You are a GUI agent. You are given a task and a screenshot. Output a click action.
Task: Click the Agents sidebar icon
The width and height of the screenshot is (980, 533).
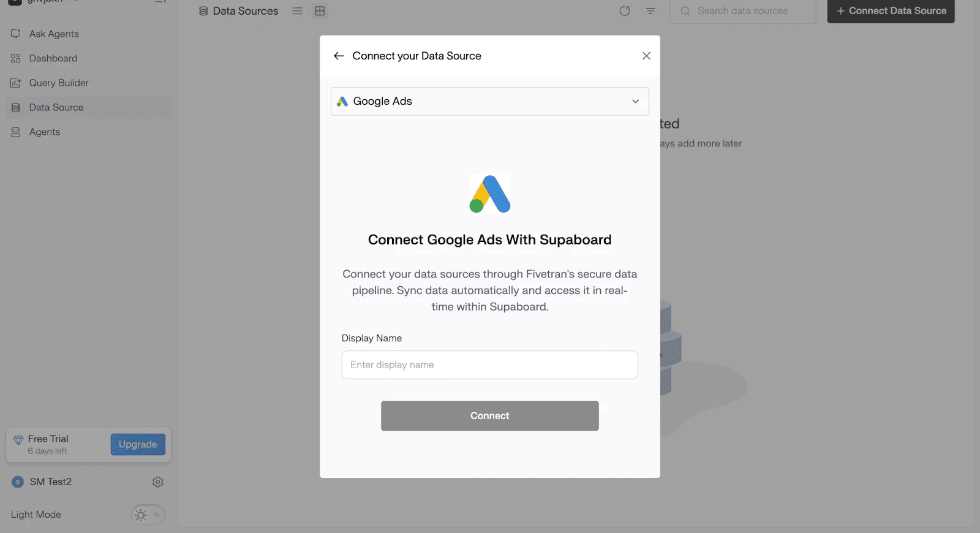point(16,132)
